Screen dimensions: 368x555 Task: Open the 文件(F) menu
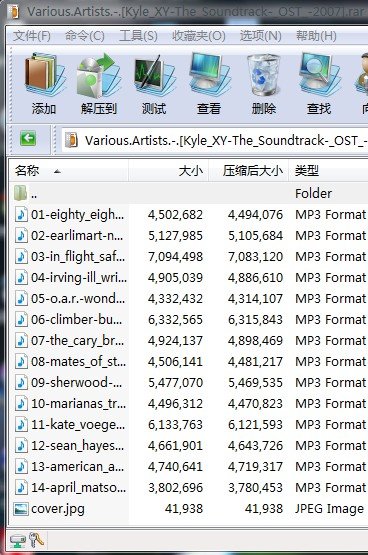tap(32, 36)
